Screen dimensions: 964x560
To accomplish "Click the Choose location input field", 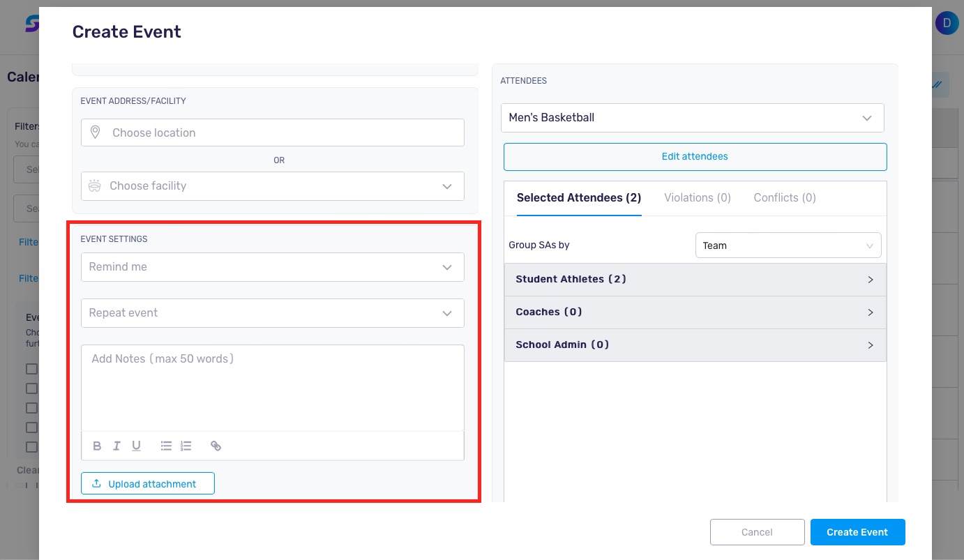I will 273,133.
